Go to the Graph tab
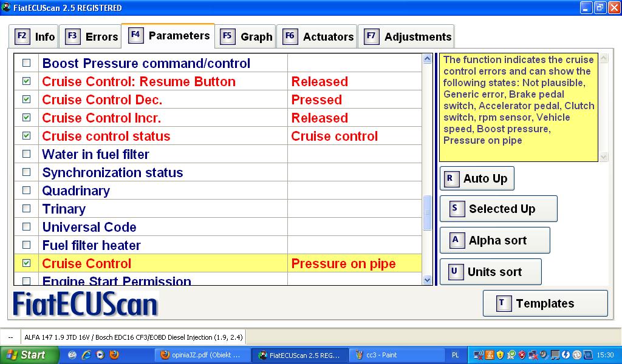Viewport: 622px width, 364px height. pyautogui.click(x=245, y=36)
